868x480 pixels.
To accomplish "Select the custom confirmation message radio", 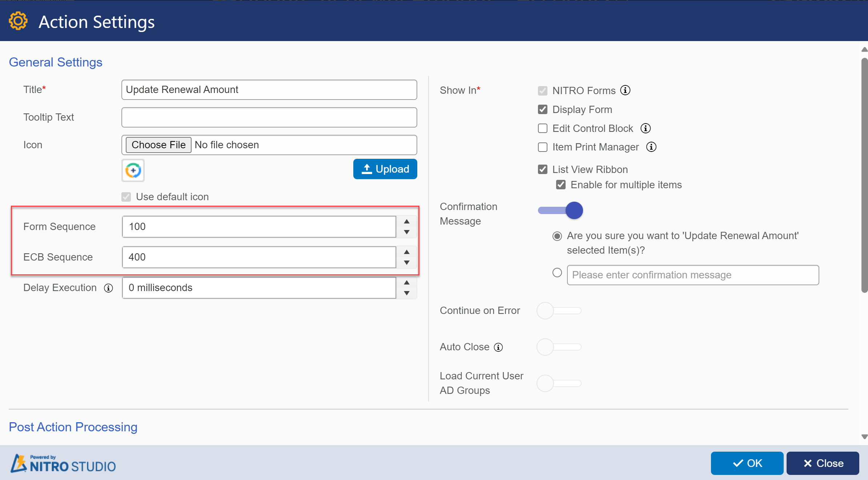I will pyautogui.click(x=557, y=273).
